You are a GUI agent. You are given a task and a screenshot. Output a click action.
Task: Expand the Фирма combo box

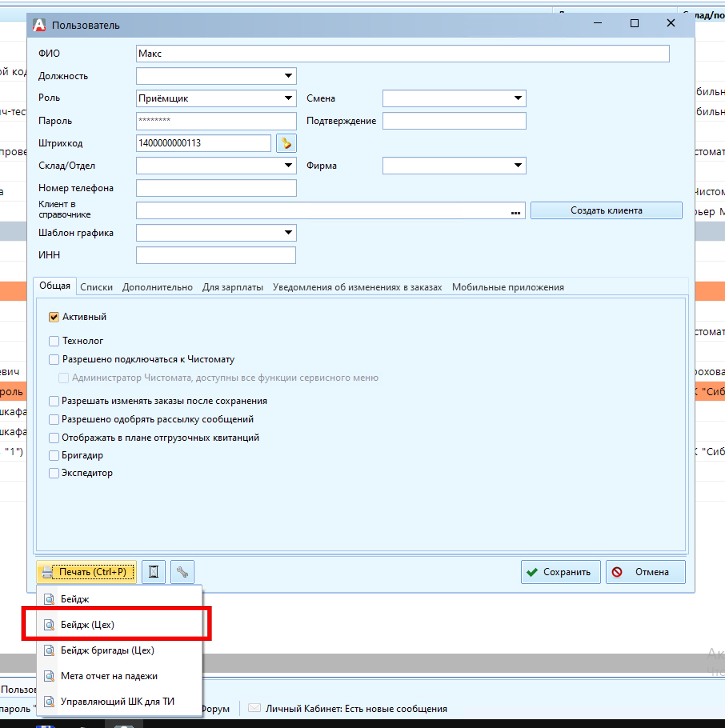pos(518,165)
